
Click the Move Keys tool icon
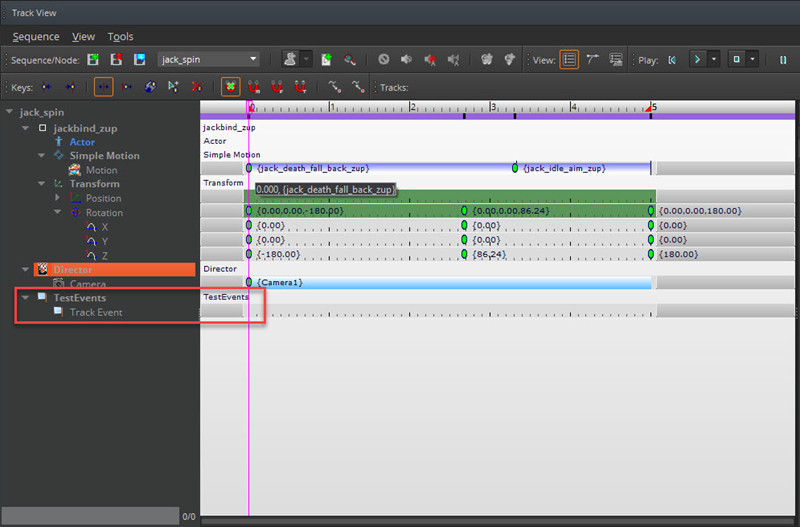click(x=104, y=87)
